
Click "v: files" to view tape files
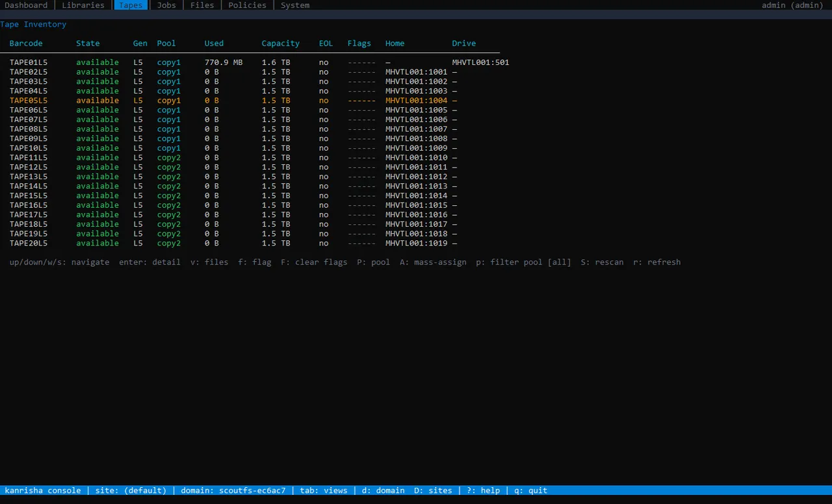click(208, 262)
